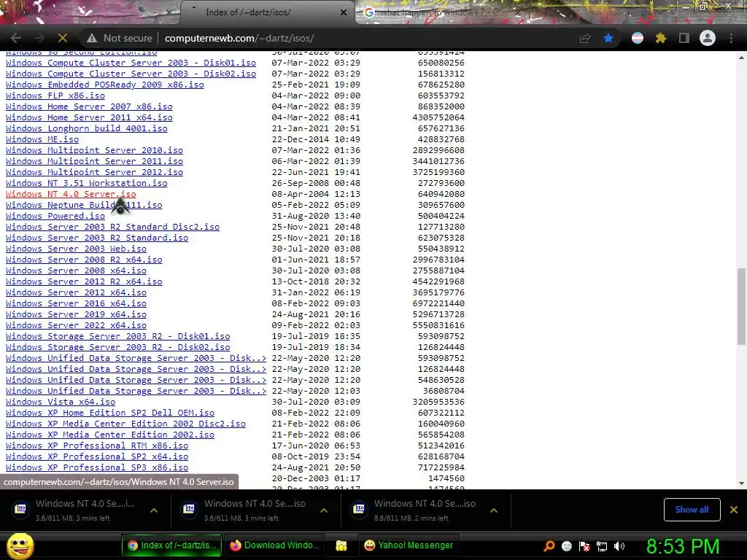
Task: Click the blue bookmark star
Action: tap(608, 38)
